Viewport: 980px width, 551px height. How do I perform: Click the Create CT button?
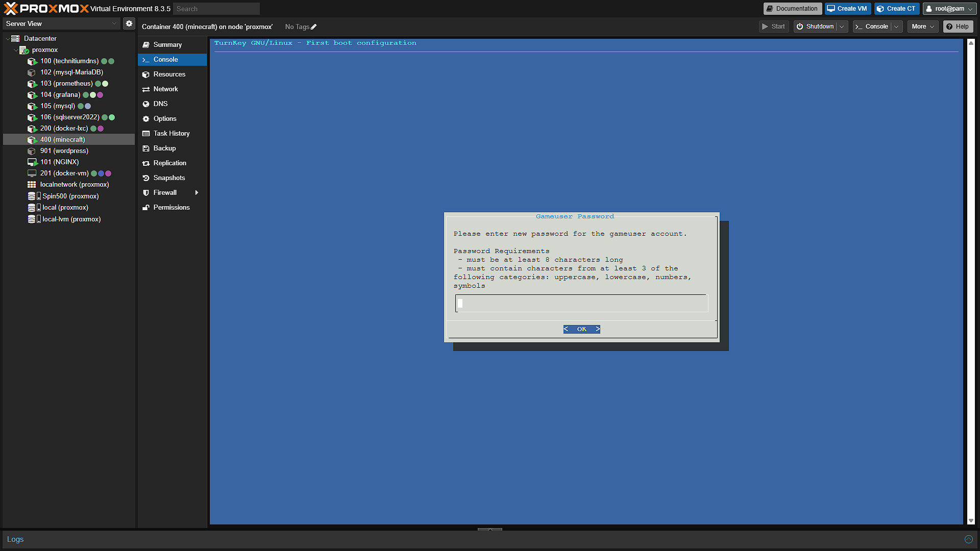tap(896, 9)
